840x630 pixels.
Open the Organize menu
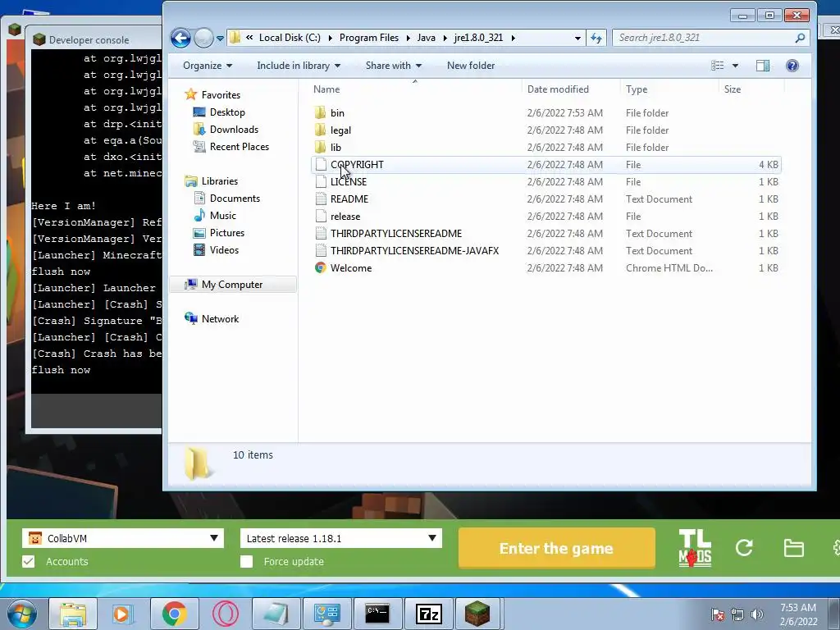click(208, 66)
